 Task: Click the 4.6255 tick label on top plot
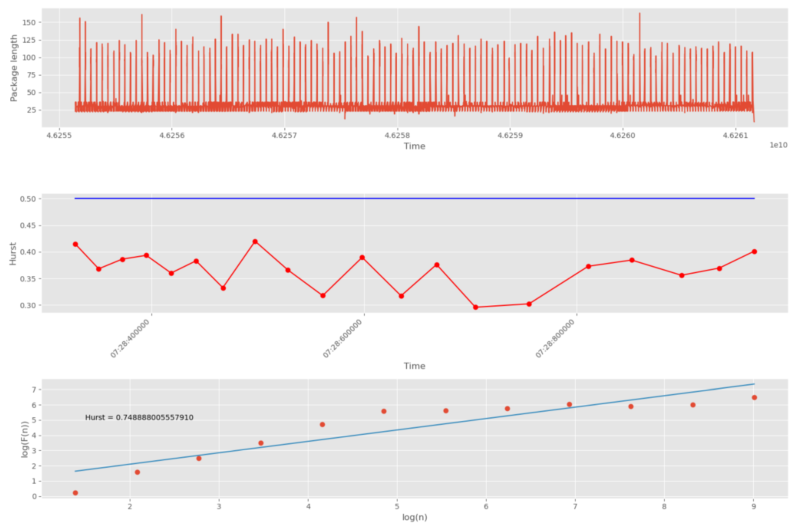[59, 135]
